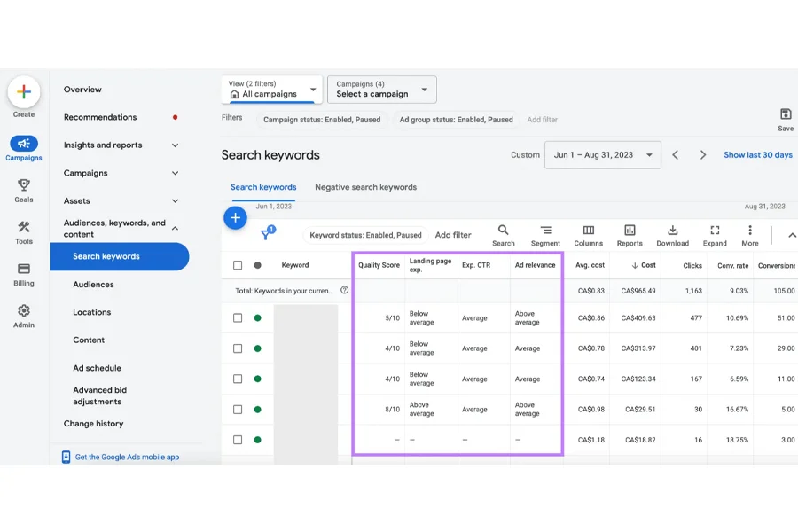Check the box for the 8/10 Quality Score row
The image size is (798, 532).
pos(238,410)
